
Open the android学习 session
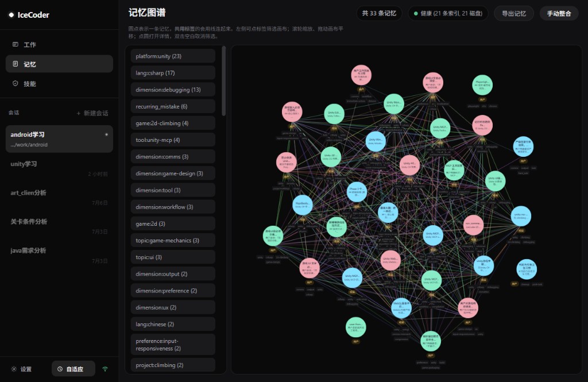coord(59,139)
